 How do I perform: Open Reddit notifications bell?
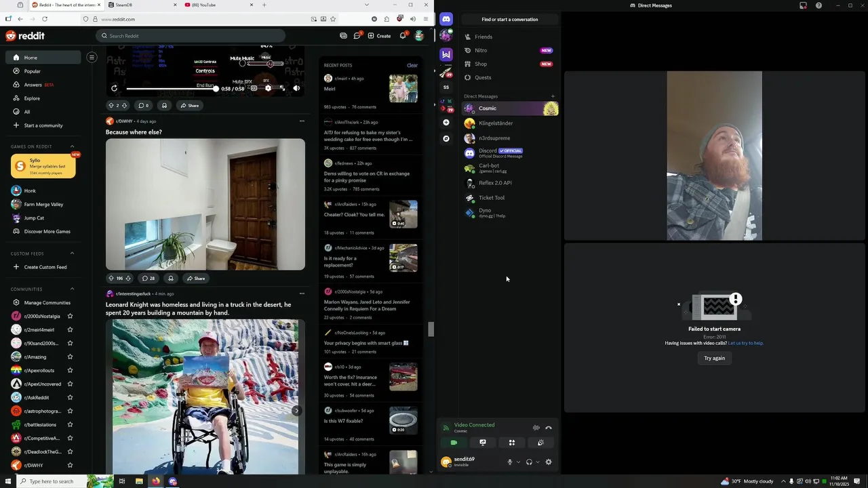pyautogui.click(x=403, y=35)
